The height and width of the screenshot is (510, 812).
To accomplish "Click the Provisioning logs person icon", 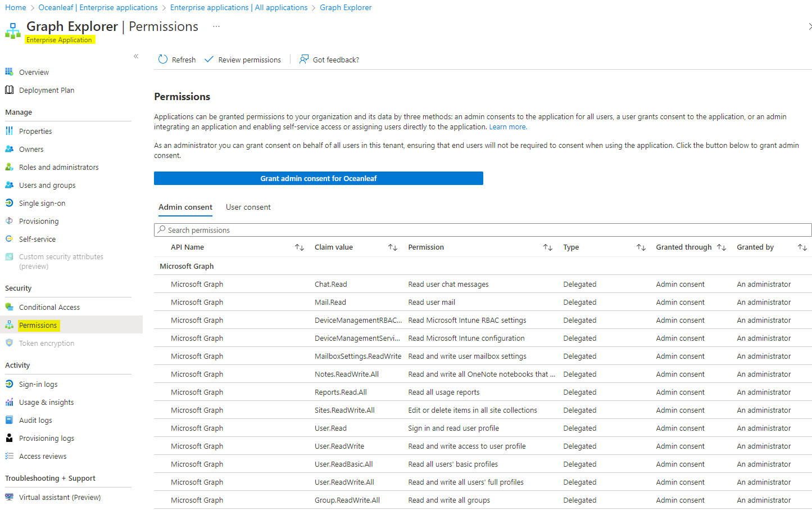I will coord(9,438).
